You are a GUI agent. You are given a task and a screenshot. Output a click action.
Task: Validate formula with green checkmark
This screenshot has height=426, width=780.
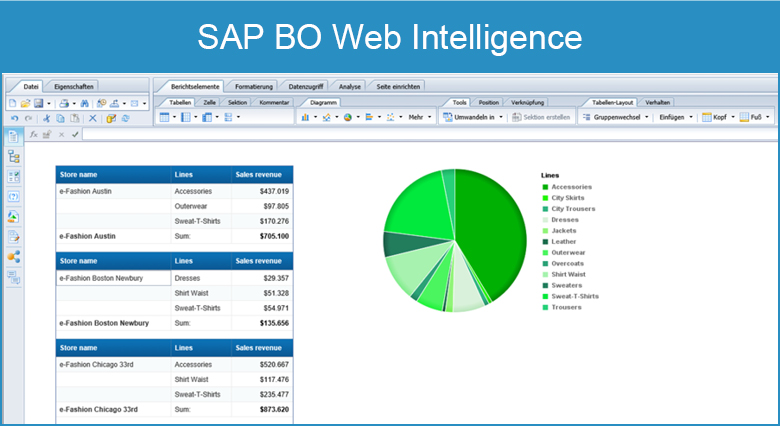click(75, 134)
